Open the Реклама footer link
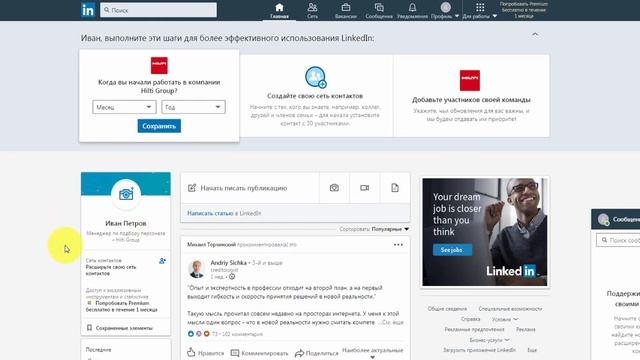 coord(525,329)
